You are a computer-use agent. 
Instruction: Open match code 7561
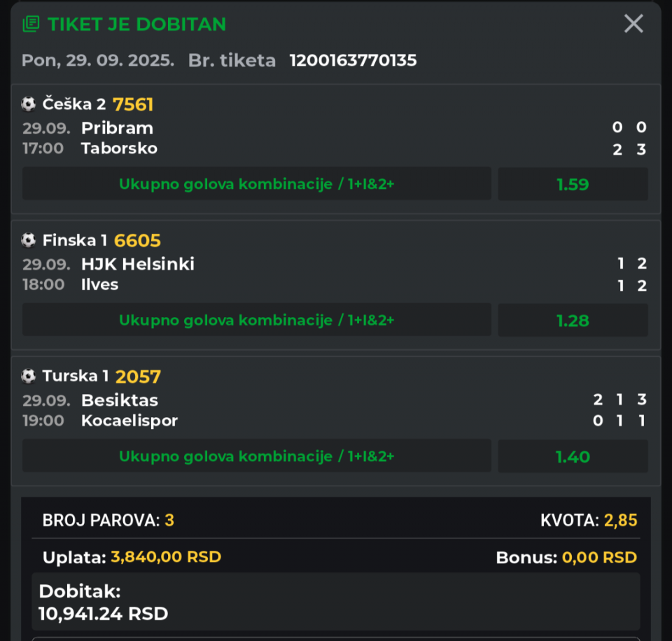coord(133,104)
